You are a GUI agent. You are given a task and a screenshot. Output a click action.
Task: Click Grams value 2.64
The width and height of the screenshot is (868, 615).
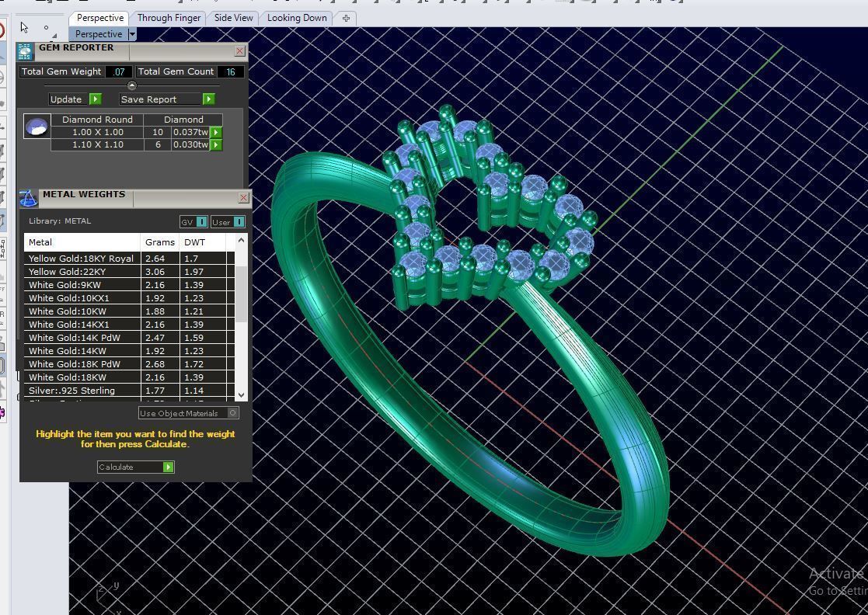[x=155, y=259]
